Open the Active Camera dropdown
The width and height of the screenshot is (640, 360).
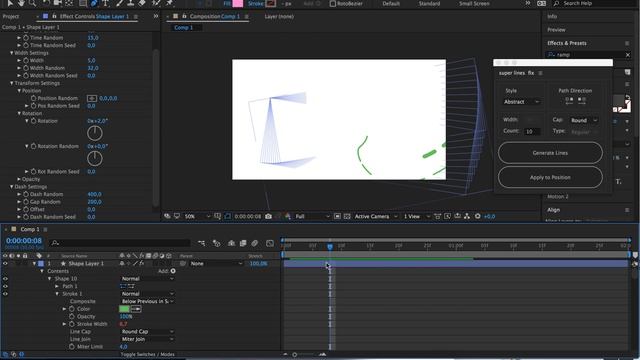(x=376, y=216)
